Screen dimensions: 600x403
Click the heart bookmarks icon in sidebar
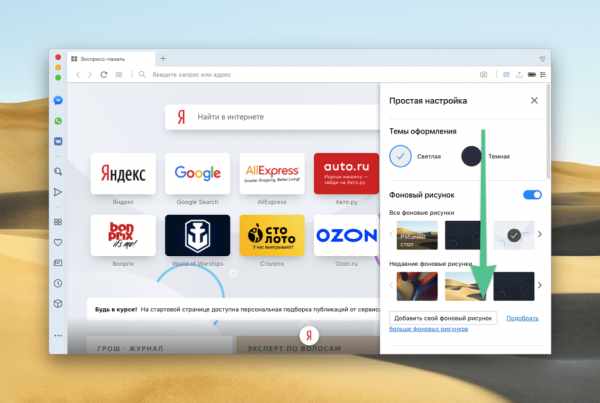[x=58, y=242]
